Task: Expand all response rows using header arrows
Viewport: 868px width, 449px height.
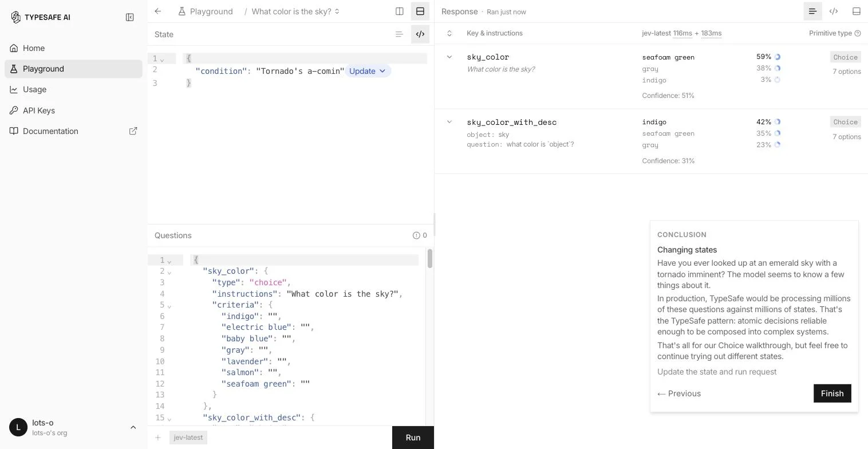Action: (x=449, y=33)
